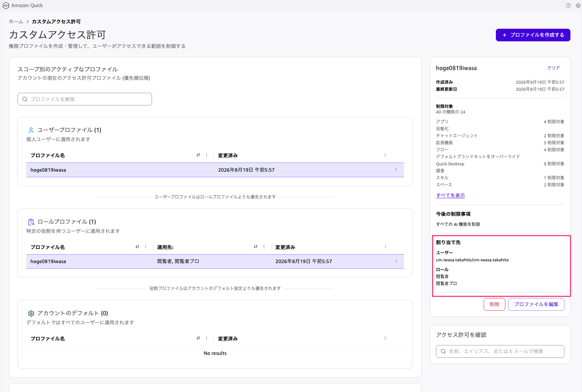Click user profile date 2026年8月19日 午前5:57

coord(246,170)
